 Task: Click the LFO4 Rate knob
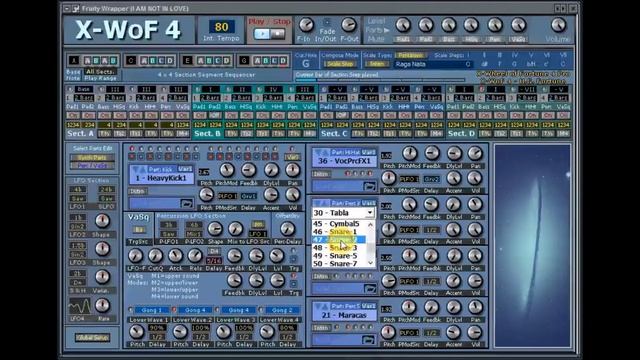click(x=102, y=305)
